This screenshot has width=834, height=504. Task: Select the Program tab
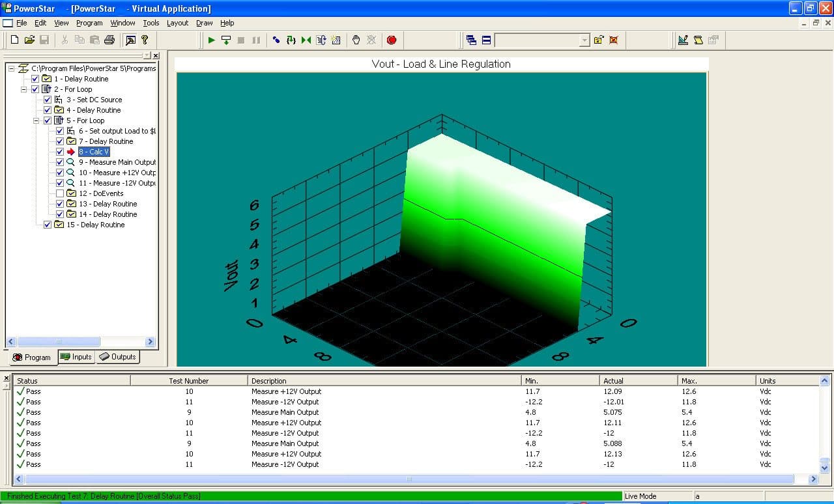pyautogui.click(x=32, y=357)
